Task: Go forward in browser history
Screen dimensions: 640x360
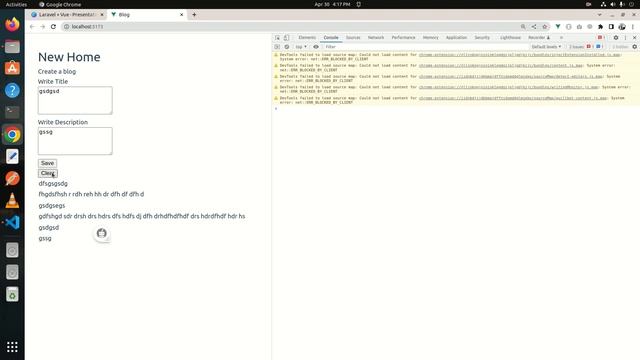Action: pyautogui.click(x=42, y=27)
